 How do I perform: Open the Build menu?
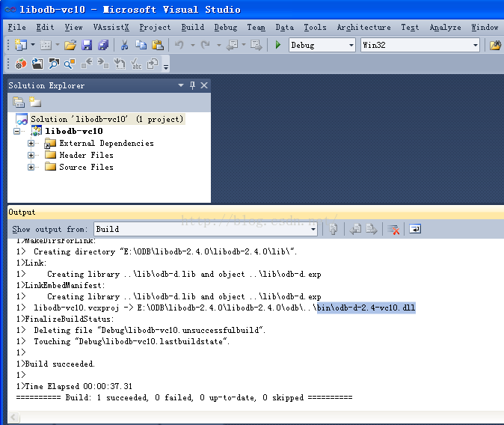pos(192,28)
